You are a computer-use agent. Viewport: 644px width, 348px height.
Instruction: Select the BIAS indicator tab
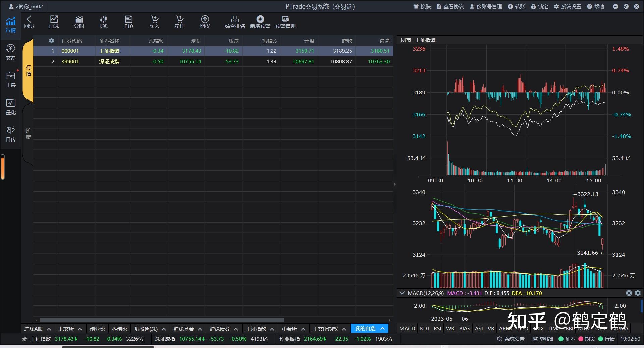point(465,329)
